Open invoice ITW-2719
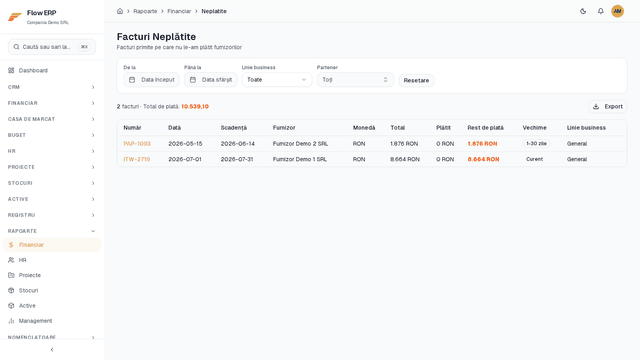Viewport: 640px width, 360px height. tap(137, 159)
